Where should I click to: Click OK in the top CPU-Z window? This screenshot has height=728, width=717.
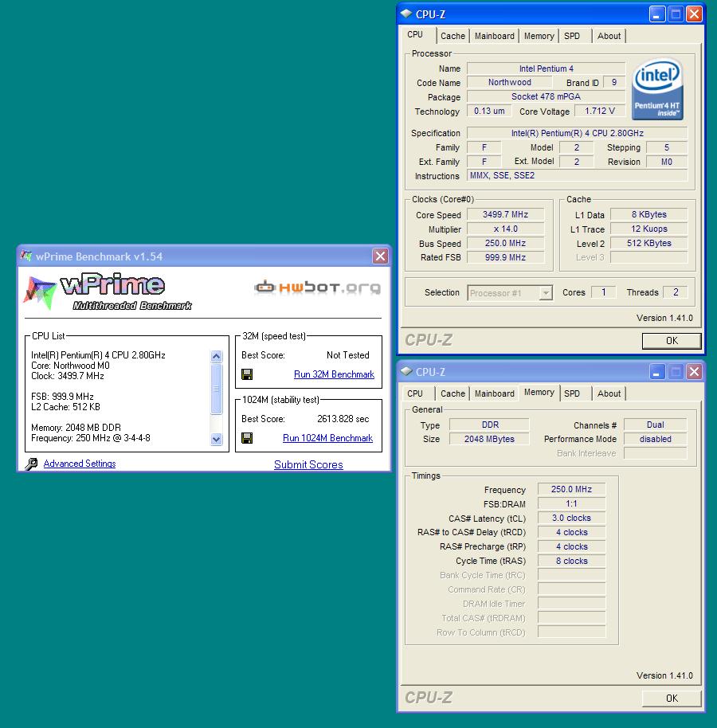[672, 340]
